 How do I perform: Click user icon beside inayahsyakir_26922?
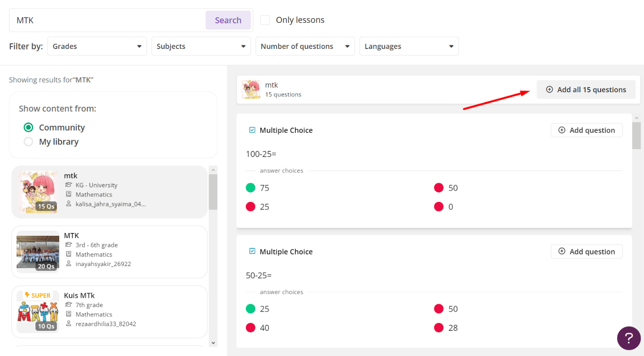[x=69, y=264]
